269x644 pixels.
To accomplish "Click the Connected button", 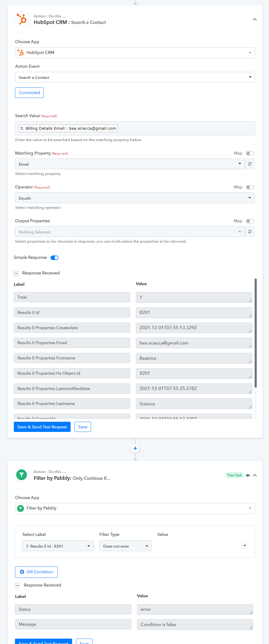I will click(x=29, y=93).
